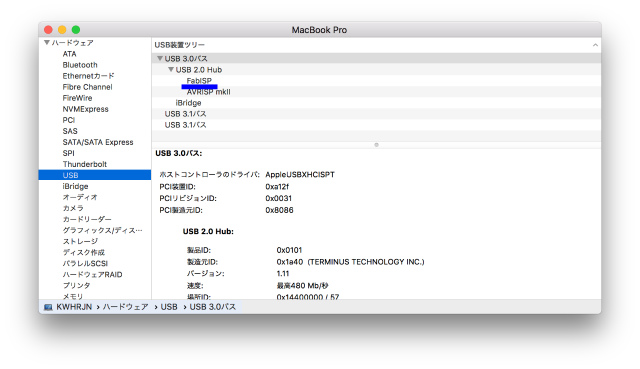Select ATA in the hardware sidebar
This screenshot has width=640, height=369.
pyautogui.click(x=69, y=54)
